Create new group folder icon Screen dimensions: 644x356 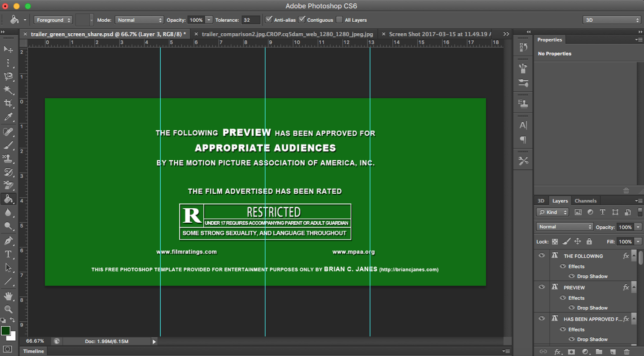click(x=599, y=352)
